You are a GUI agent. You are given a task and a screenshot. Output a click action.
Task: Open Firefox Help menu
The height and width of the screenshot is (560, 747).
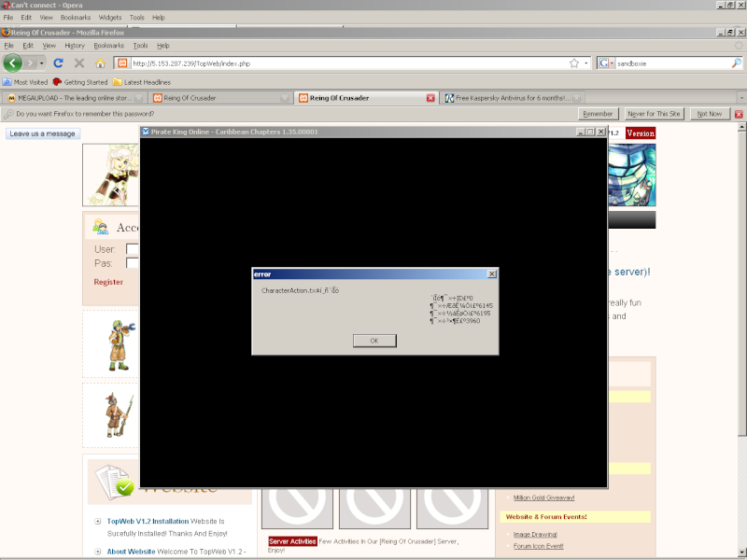pyautogui.click(x=162, y=46)
